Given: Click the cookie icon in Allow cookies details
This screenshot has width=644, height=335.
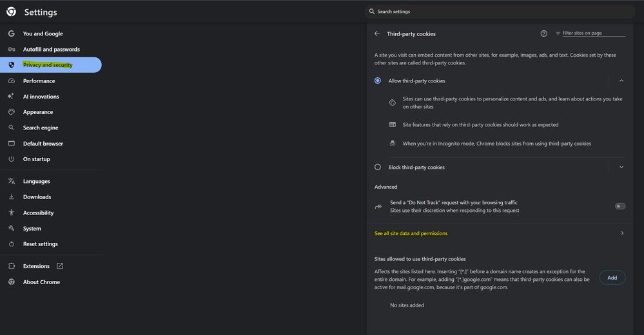Looking at the screenshot, I should click(x=393, y=102).
